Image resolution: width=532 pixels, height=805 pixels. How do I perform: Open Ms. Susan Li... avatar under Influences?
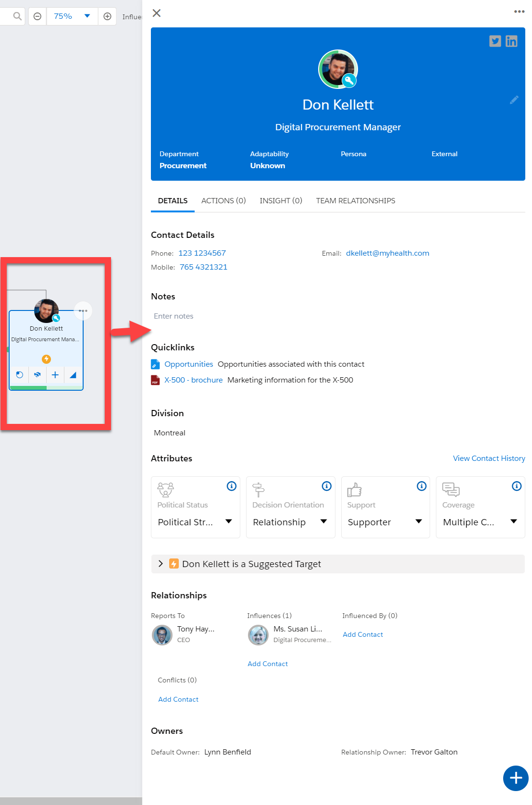click(x=258, y=635)
